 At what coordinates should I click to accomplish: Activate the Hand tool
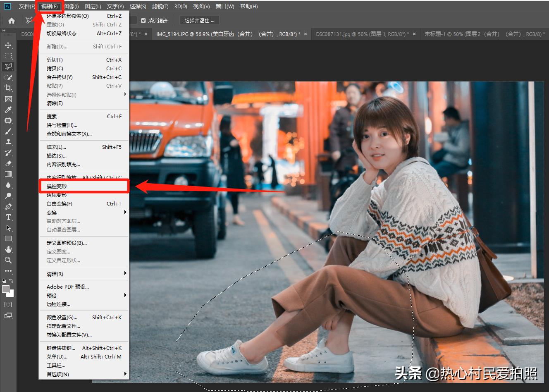tap(8, 249)
